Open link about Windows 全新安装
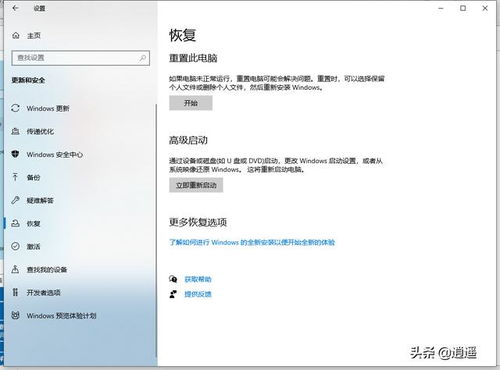Viewport: 500px width, 370px height. tap(252, 242)
